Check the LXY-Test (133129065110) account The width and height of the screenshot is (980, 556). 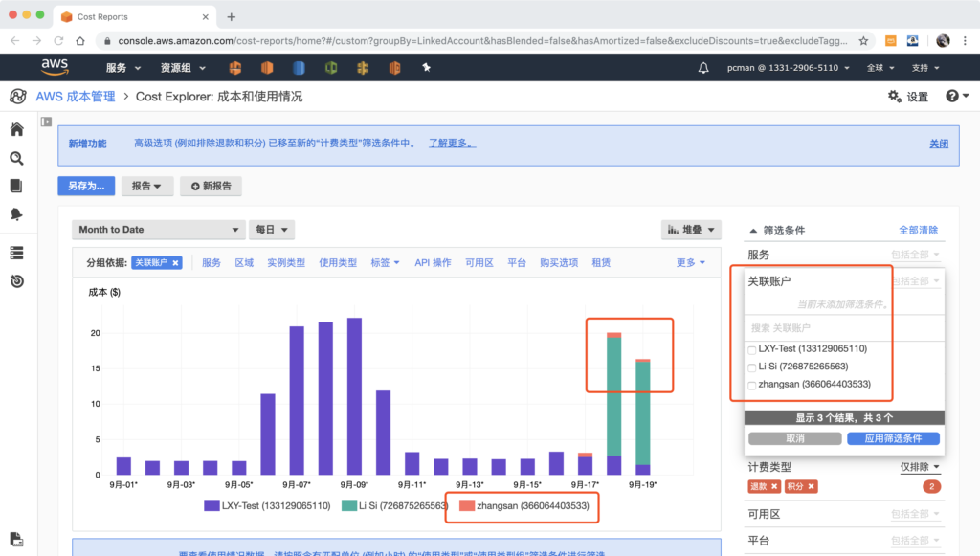click(752, 350)
